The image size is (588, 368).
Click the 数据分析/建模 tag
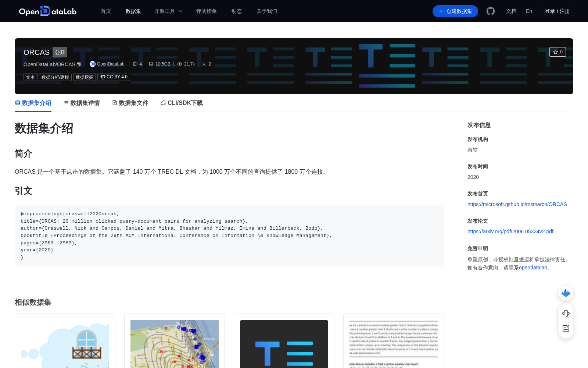point(55,77)
